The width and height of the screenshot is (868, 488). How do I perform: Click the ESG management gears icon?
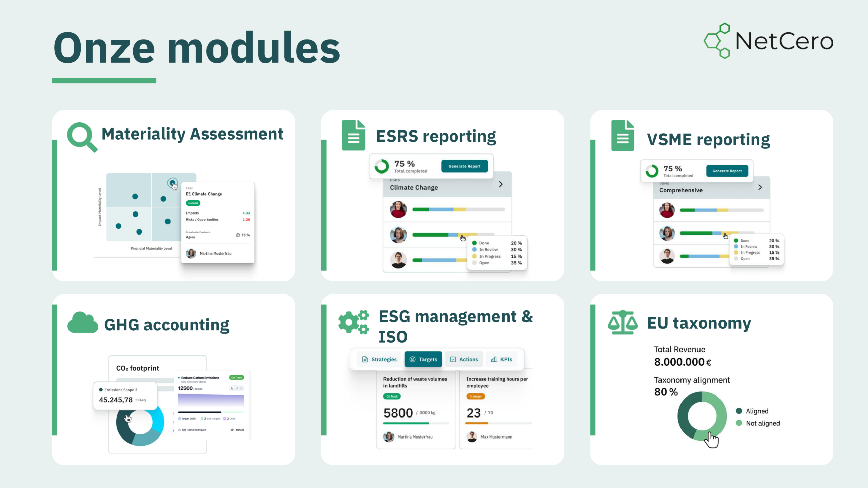354,322
